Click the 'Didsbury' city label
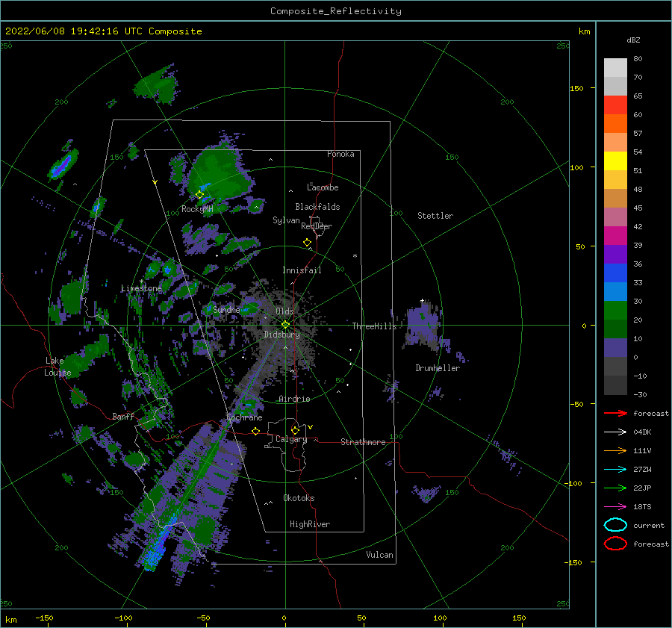The height and width of the screenshot is (628, 672). click(x=282, y=335)
